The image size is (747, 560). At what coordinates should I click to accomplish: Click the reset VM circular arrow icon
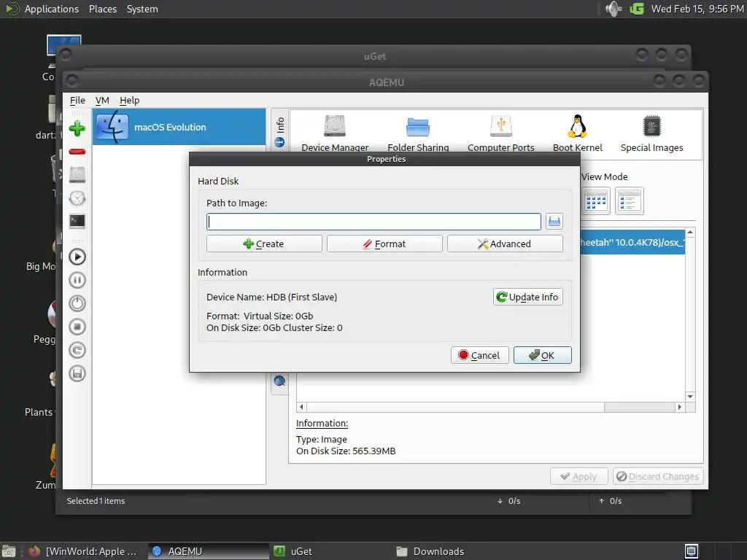coord(77,350)
